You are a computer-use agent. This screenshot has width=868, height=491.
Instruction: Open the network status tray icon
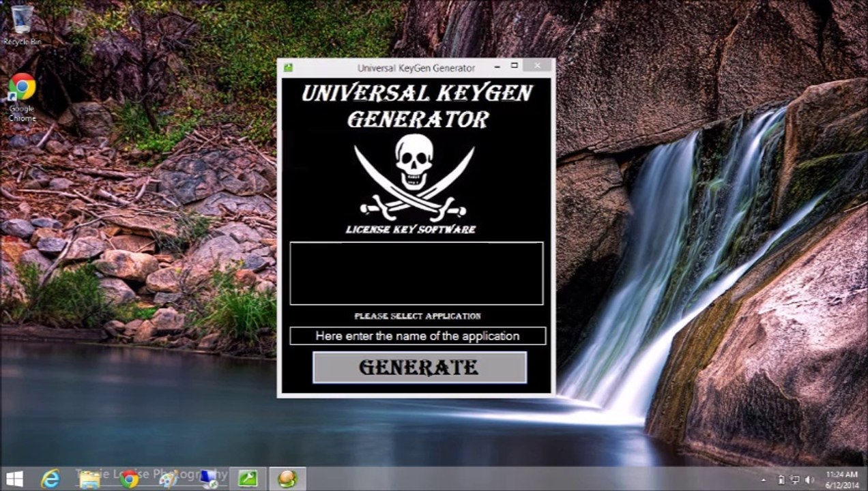[x=795, y=480]
